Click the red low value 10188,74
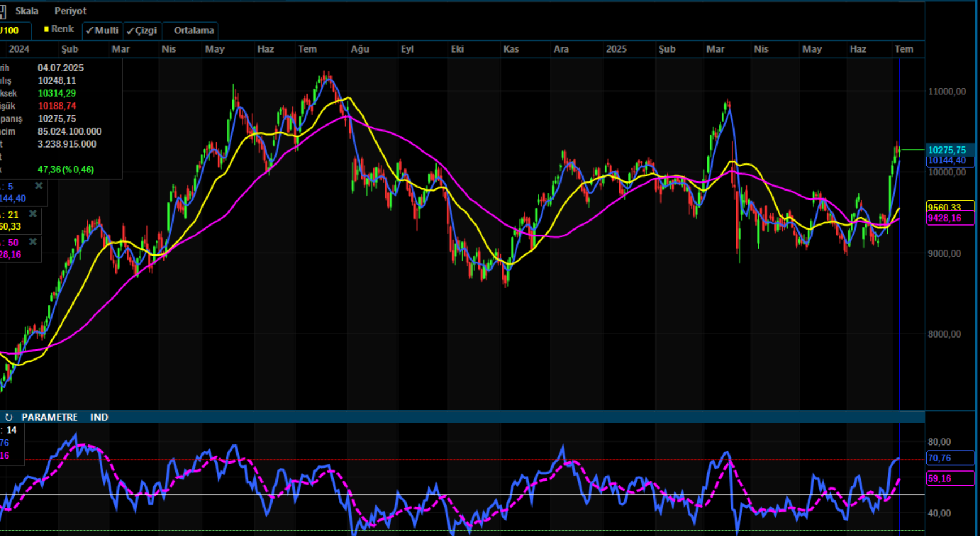 57,106
